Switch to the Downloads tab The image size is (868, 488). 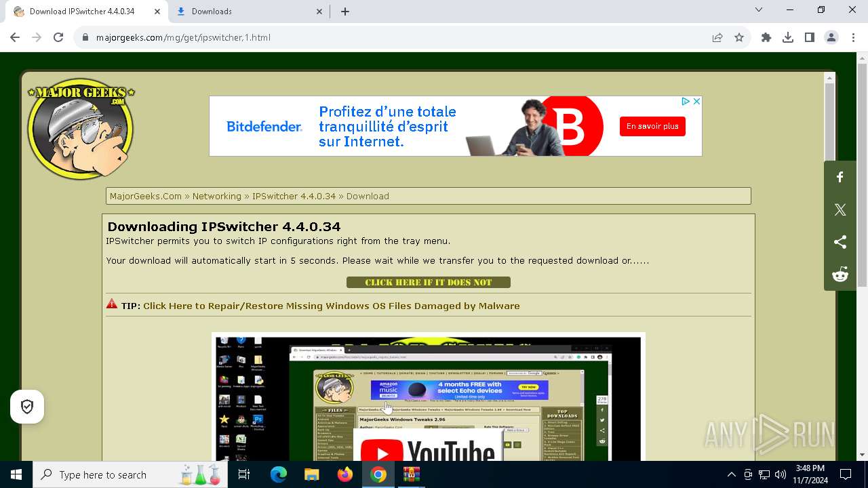click(x=250, y=12)
